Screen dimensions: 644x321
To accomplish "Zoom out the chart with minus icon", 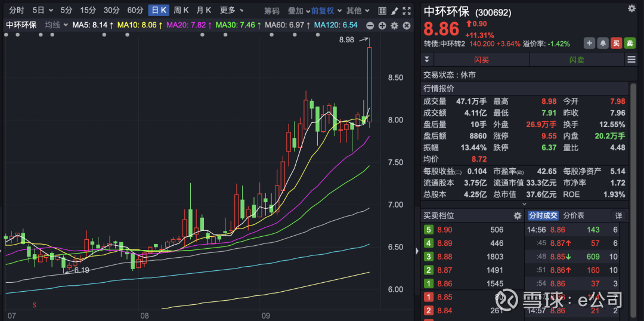I will point(370,26).
